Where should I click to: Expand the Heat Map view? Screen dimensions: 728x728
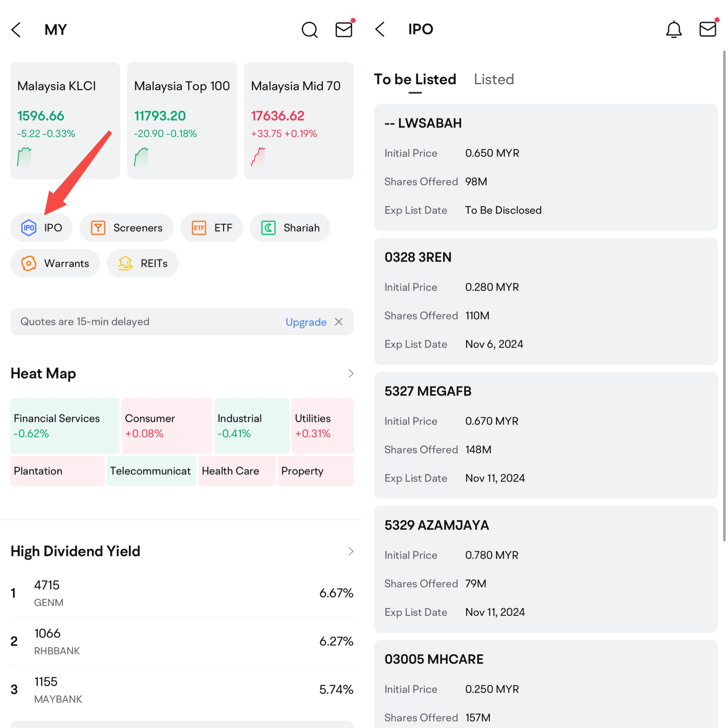pos(350,373)
